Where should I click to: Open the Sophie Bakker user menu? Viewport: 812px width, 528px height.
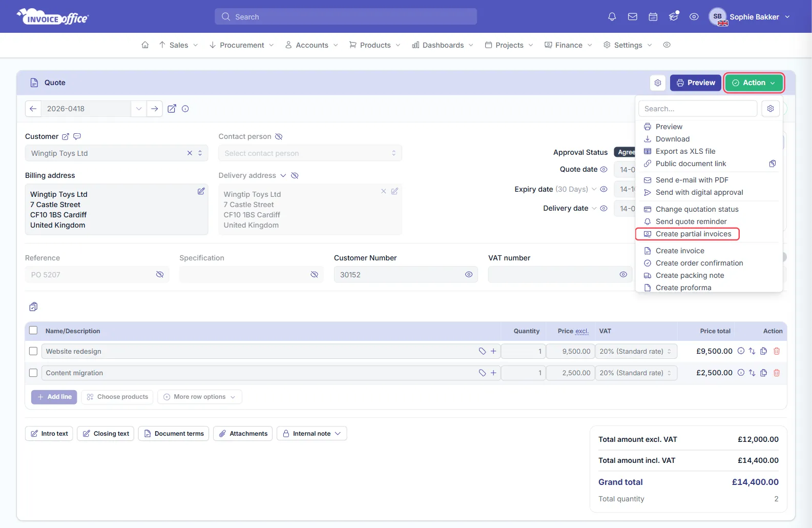click(x=749, y=17)
